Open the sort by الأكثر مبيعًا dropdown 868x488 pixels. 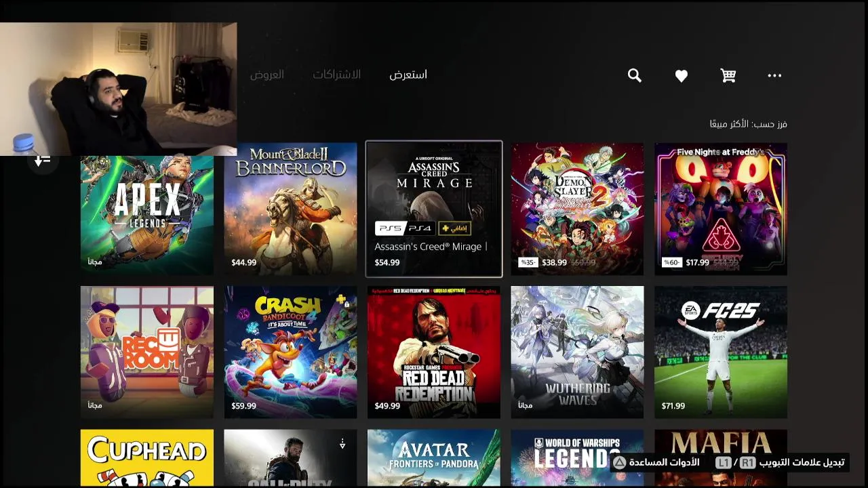pos(748,124)
